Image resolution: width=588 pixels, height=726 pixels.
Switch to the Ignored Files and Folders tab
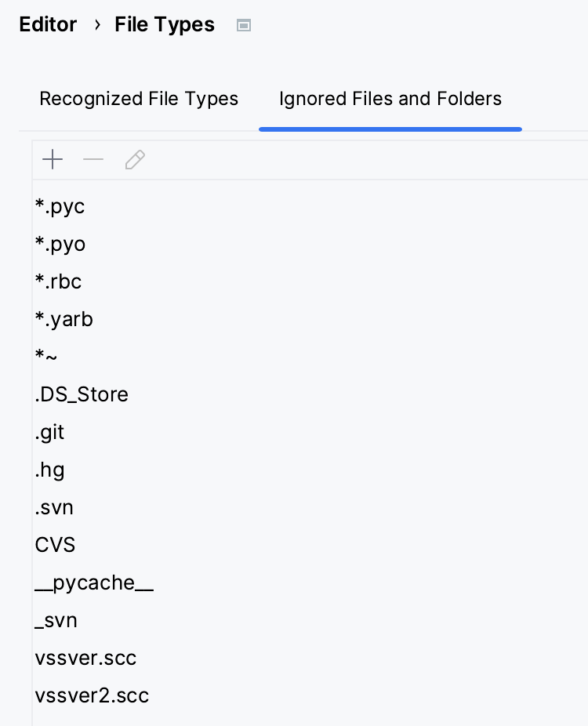click(x=390, y=99)
